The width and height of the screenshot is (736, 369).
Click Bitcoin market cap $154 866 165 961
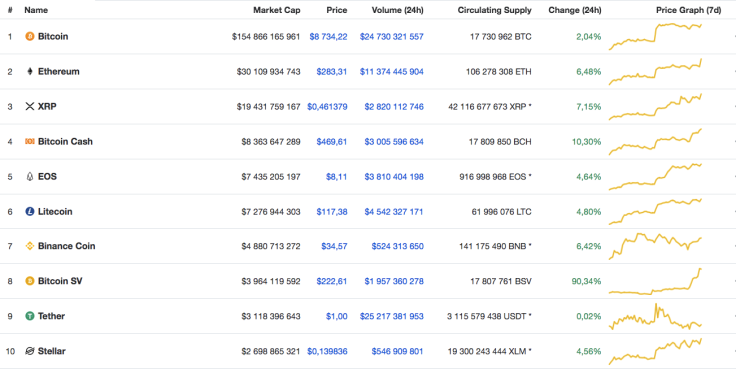266,37
